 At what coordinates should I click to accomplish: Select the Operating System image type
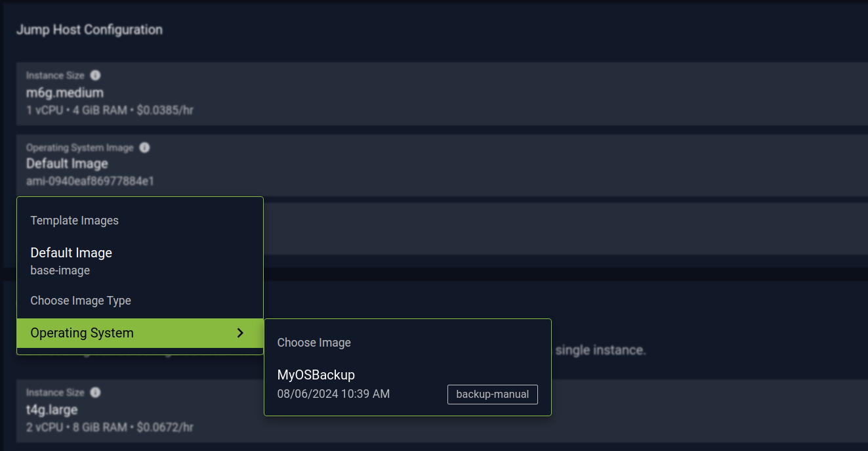(140, 333)
